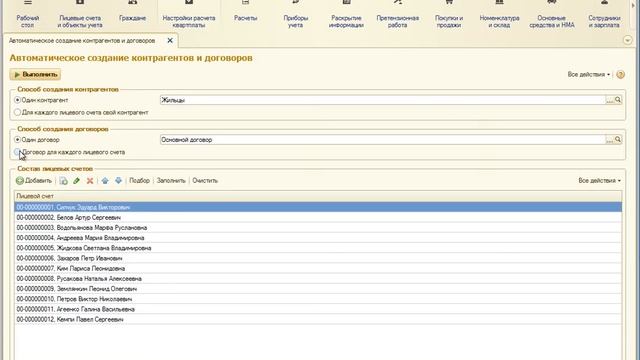Viewport: 640px width, 360px height.
Task: Click ellipsis button in Жильцы field
Action: coord(610,100)
